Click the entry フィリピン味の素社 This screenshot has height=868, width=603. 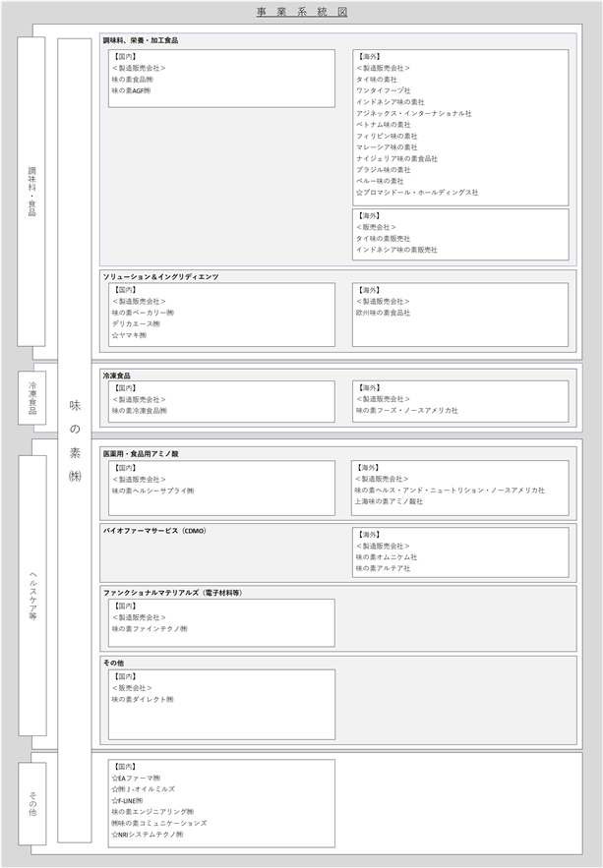[387, 137]
